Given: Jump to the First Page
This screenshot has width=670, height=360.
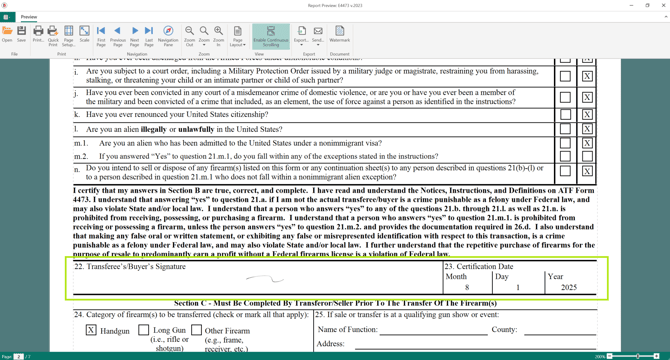Looking at the screenshot, I should pyautogui.click(x=101, y=36).
